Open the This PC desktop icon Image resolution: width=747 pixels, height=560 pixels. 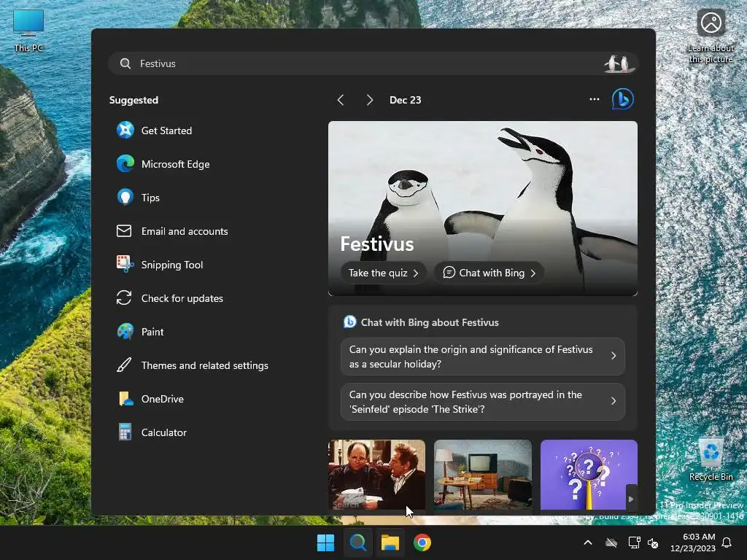tap(28, 31)
